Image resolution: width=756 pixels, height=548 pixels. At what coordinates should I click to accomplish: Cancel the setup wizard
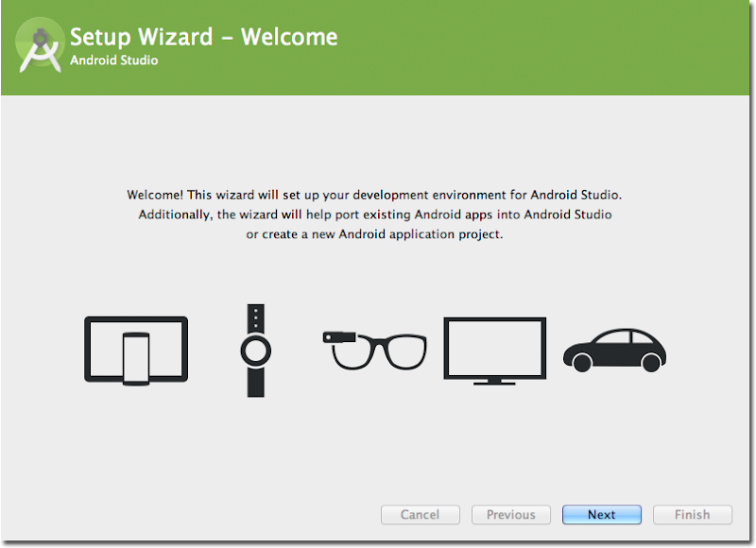point(420,514)
